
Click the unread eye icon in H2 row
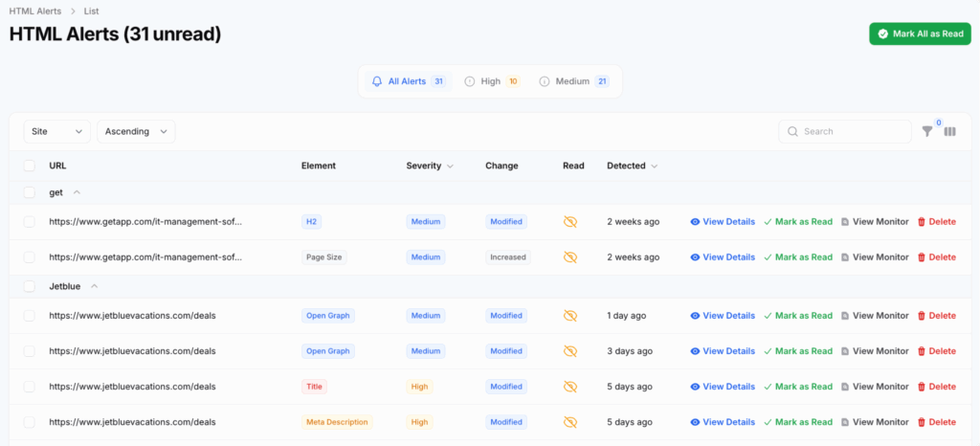pyautogui.click(x=569, y=222)
